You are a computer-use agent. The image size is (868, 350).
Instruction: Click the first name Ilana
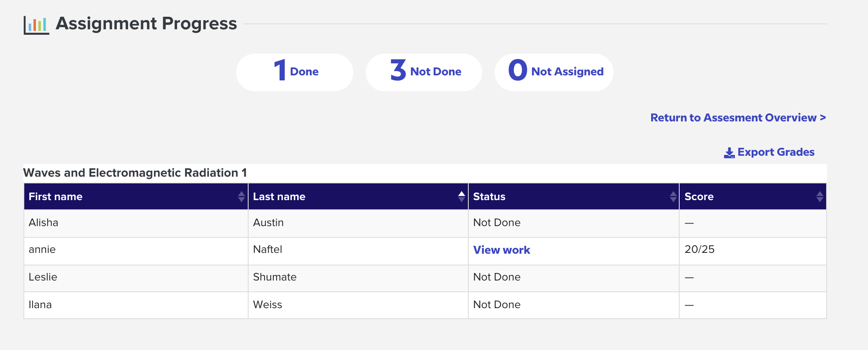[40, 304]
